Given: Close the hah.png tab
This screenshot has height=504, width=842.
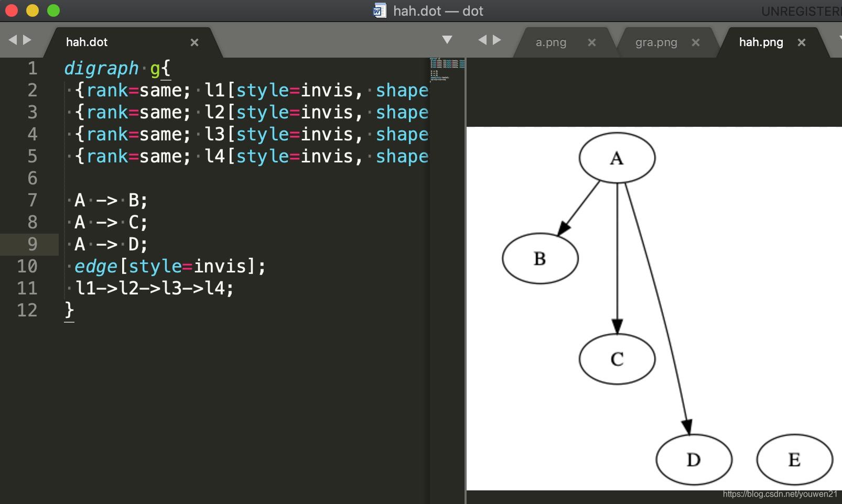Looking at the screenshot, I should point(802,42).
